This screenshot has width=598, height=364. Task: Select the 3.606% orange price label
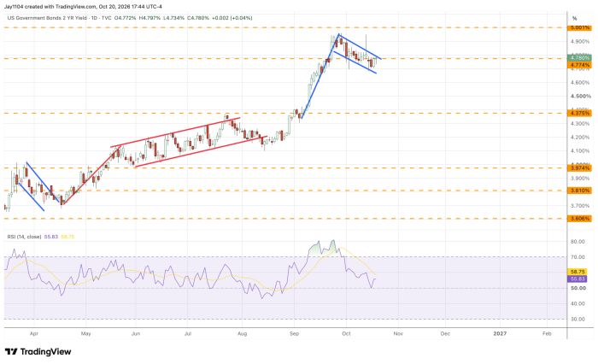point(579,219)
